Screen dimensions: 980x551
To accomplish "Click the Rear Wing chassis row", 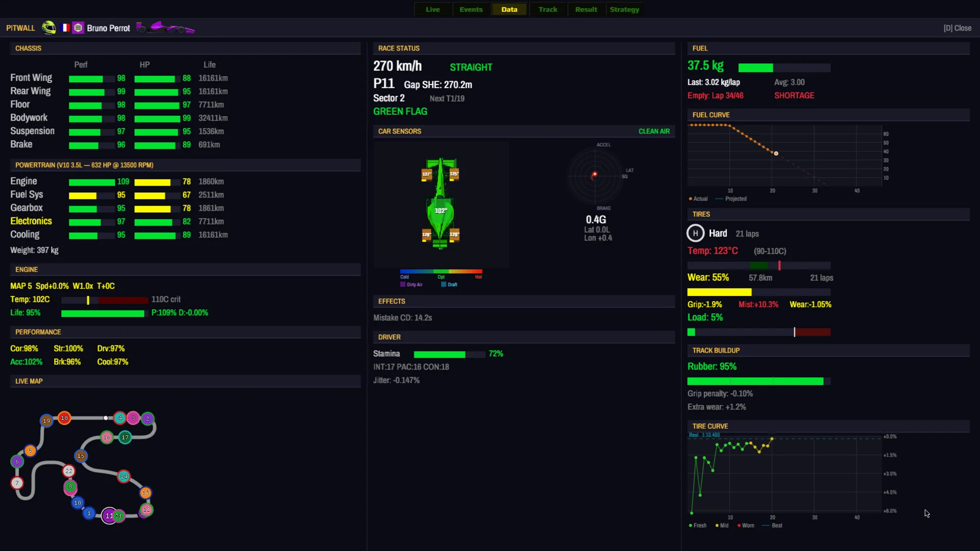I will 119,91.
